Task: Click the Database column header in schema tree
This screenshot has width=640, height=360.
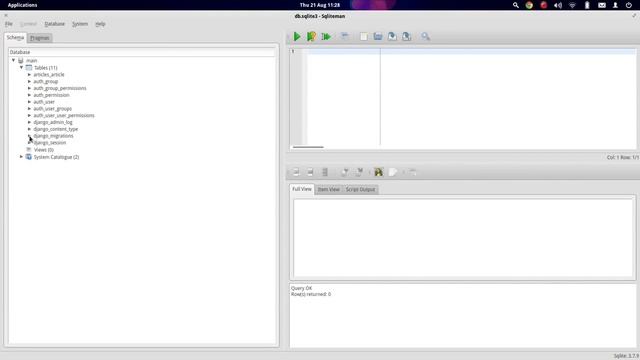Action: pyautogui.click(x=142, y=52)
